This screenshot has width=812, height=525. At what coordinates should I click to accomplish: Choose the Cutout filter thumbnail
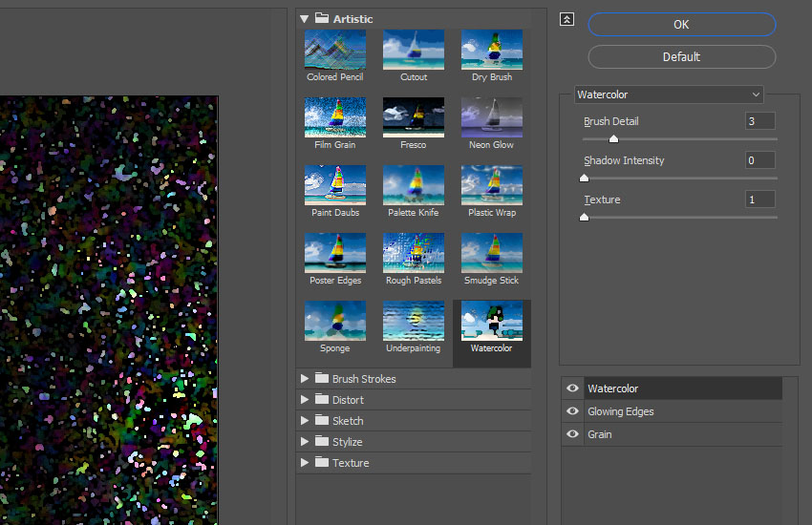pyautogui.click(x=414, y=50)
